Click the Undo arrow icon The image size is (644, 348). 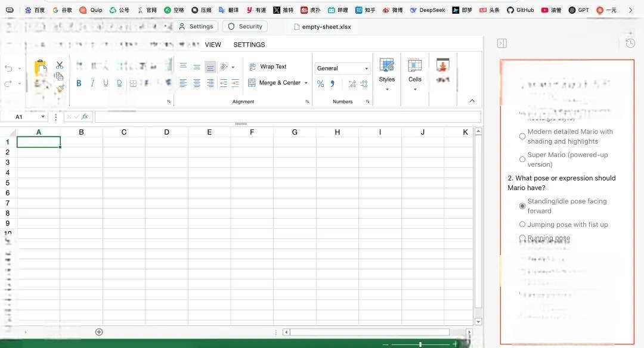click(8, 69)
